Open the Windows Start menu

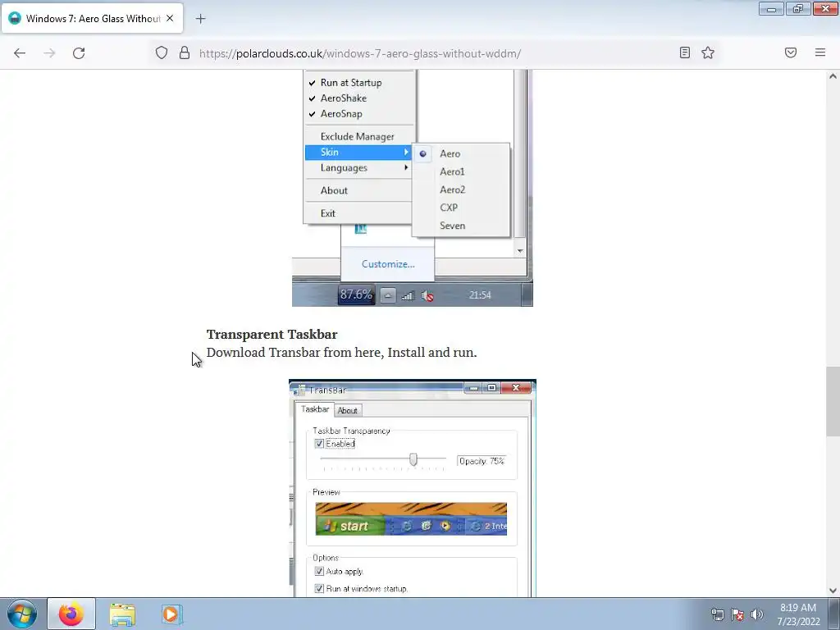22,614
